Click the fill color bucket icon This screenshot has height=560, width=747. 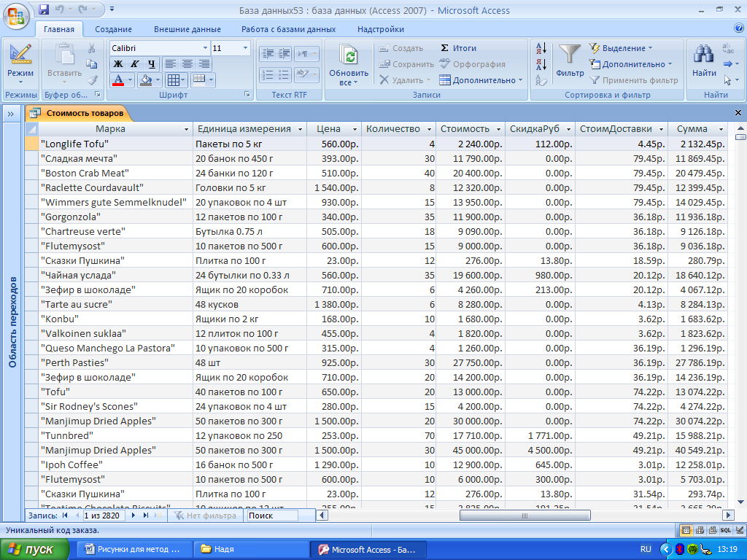(x=146, y=80)
